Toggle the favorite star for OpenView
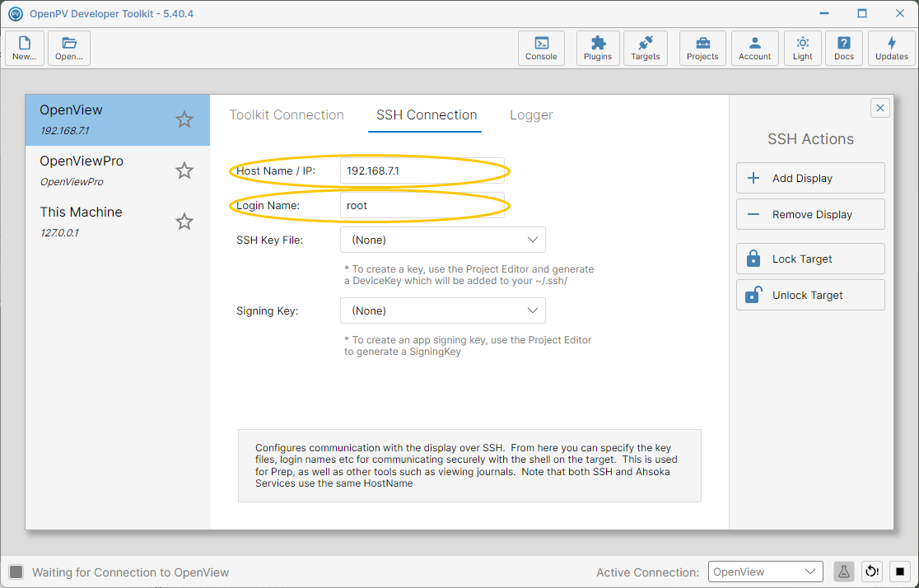Screen dimensions: 919x588 point(184,119)
